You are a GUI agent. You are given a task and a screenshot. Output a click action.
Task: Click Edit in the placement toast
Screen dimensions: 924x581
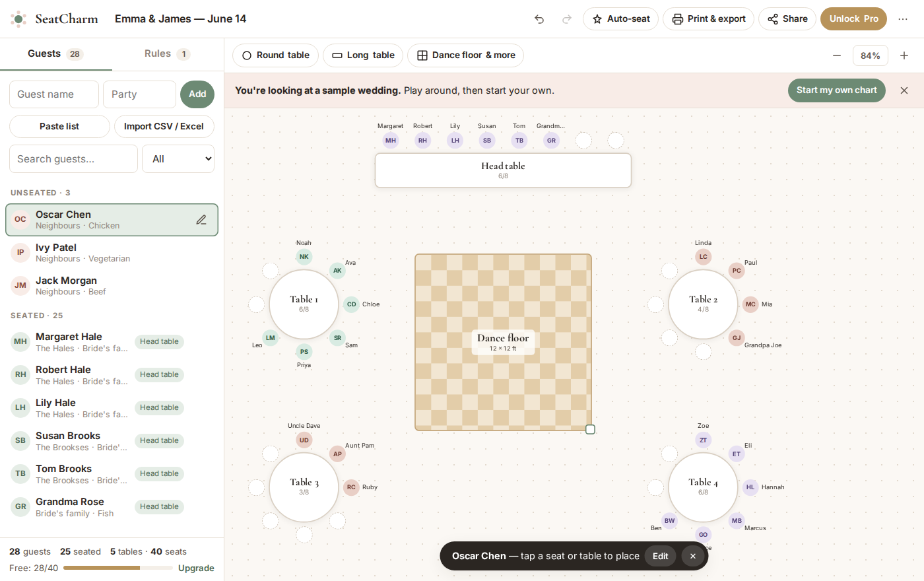click(660, 556)
